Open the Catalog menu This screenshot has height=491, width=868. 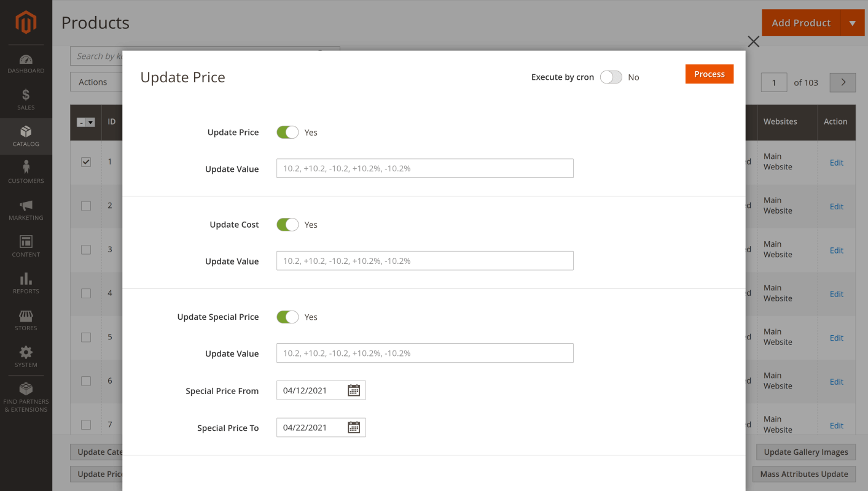click(25, 136)
